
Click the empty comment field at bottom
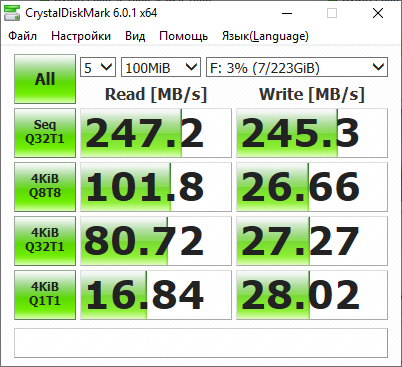pos(201,343)
